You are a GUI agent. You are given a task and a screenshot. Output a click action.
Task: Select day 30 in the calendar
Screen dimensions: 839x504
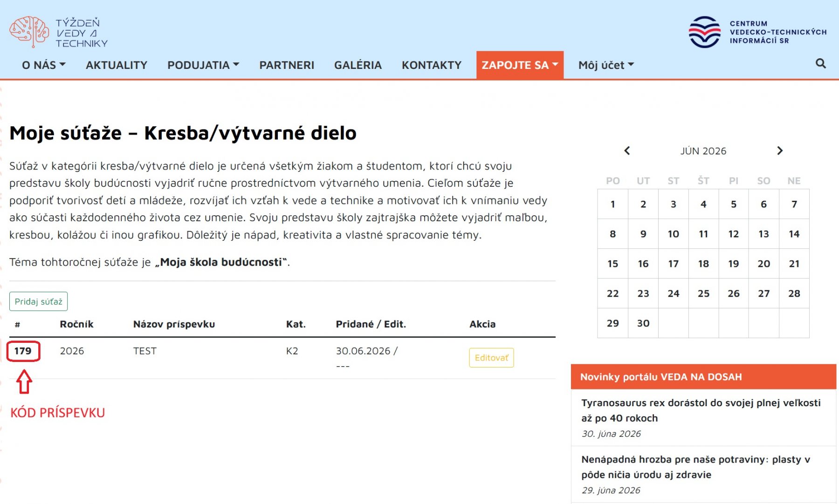(x=643, y=323)
